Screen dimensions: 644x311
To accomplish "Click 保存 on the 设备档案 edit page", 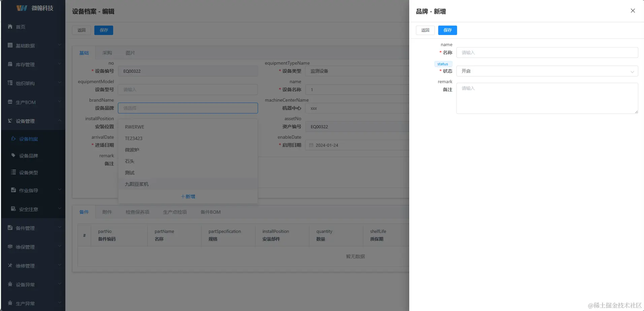I will point(104,30).
